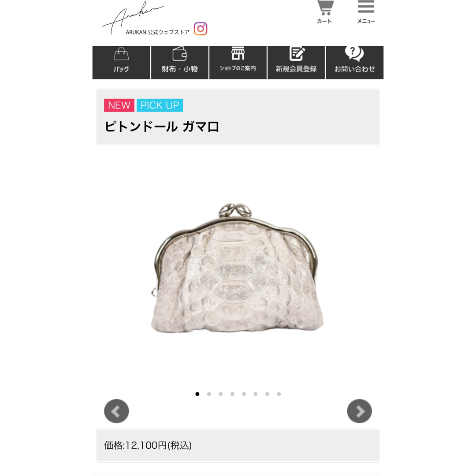The image size is (476, 476).
Task: Select the first active carousel dot
Action: point(197,394)
